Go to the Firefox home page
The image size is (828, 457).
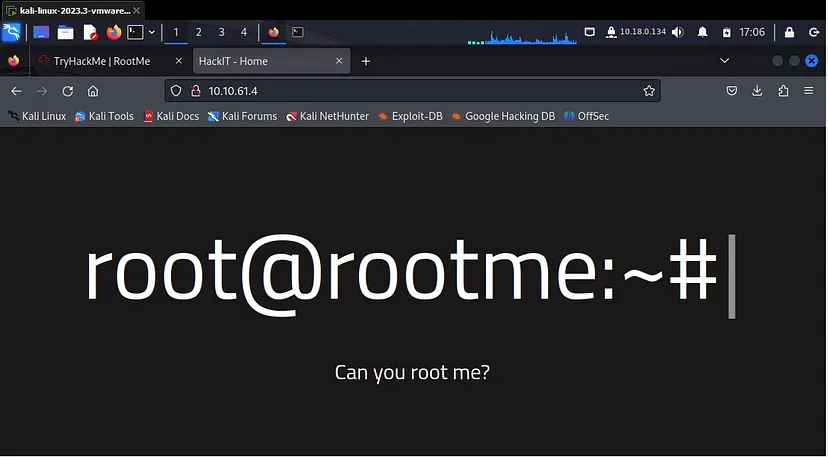tap(93, 91)
